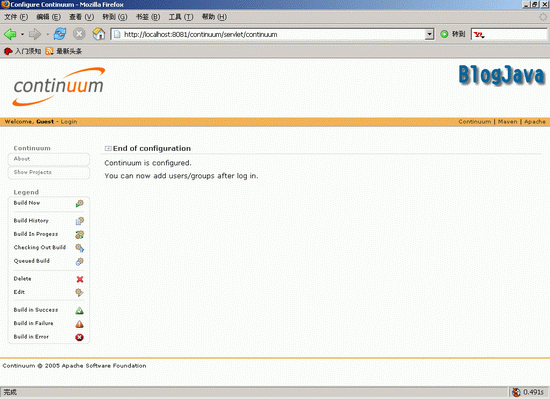Reload the page with the refresh icon
The height and width of the screenshot is (400, 550).
60,34
